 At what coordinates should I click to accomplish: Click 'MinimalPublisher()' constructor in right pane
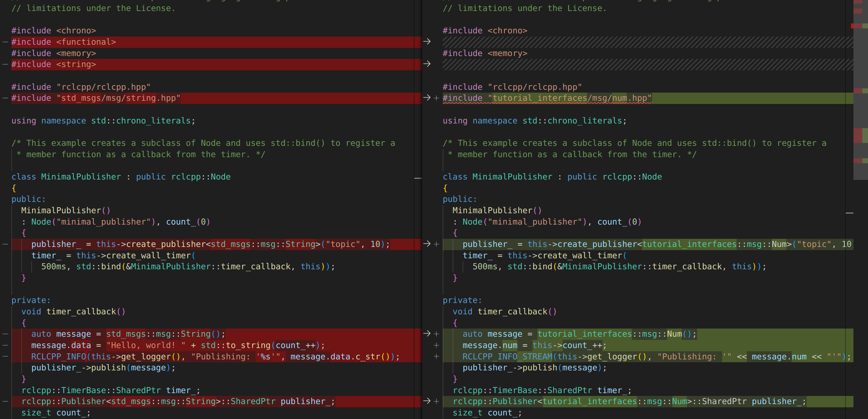point(497,210)
